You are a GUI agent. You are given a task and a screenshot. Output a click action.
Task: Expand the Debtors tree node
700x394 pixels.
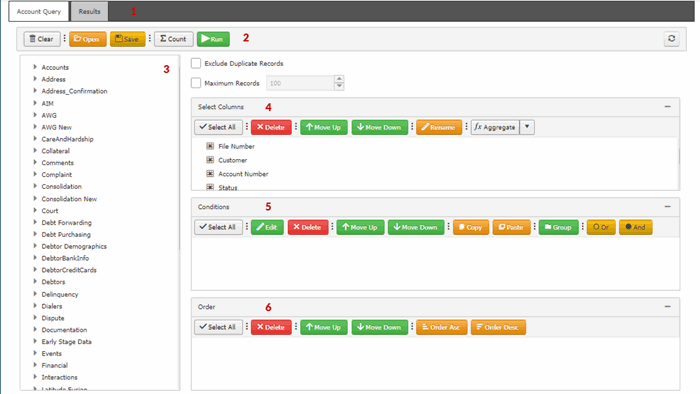(x=35, y=282)
